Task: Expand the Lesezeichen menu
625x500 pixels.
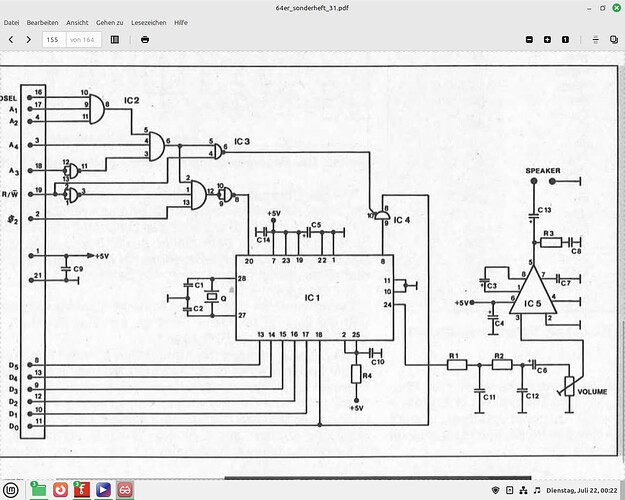Action: pyautogui.click(x=147, y=21)
